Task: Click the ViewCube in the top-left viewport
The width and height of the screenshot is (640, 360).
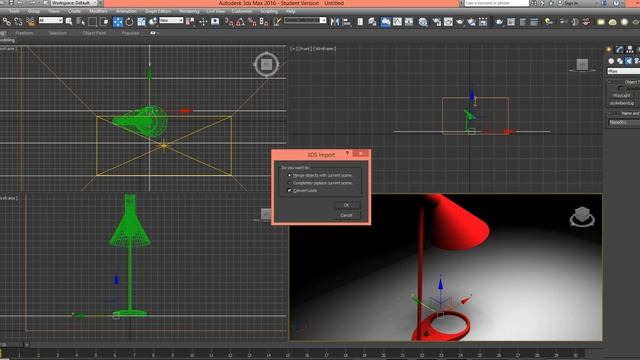Action: [267, 64]
